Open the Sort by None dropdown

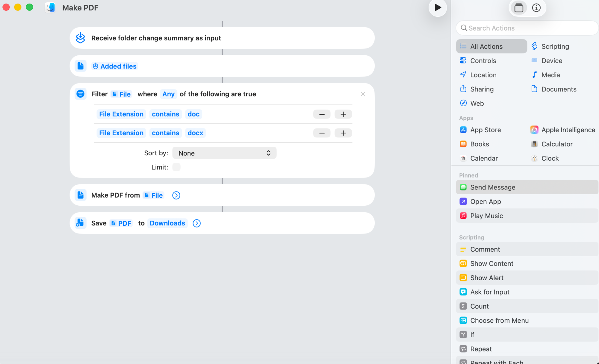pos(224,153)
